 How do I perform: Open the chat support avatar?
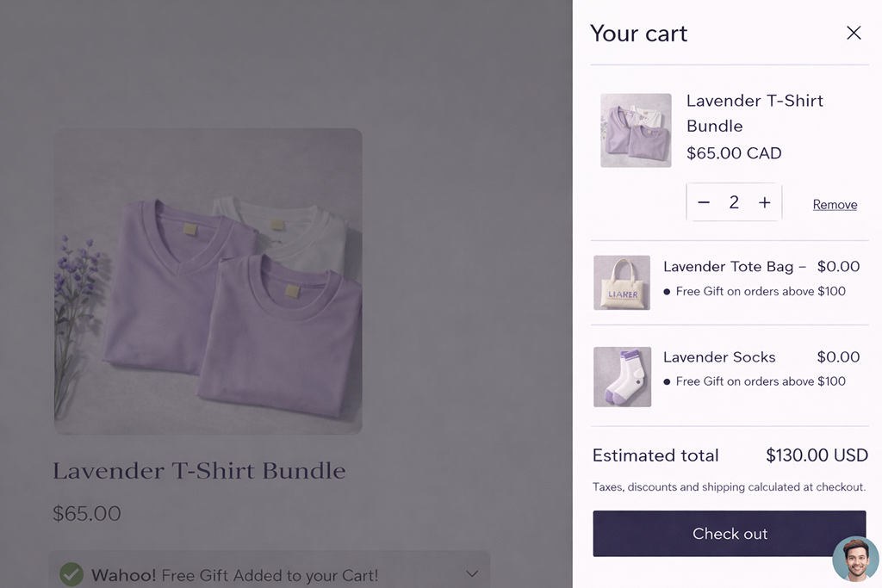[x=855, y=560]
